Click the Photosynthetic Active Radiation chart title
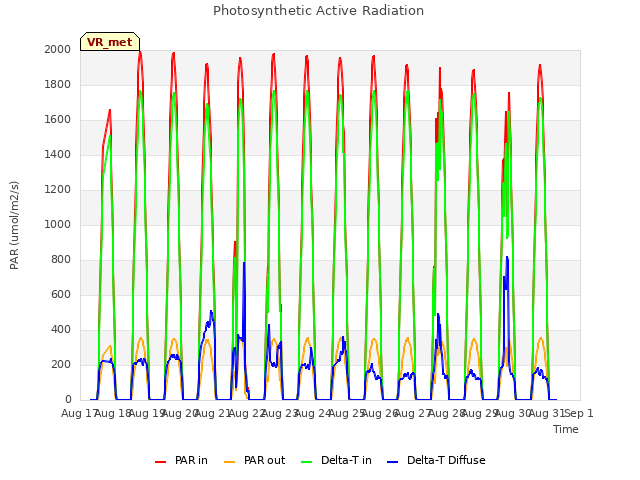This screenshot has height=480, width=640. [318, 11]
